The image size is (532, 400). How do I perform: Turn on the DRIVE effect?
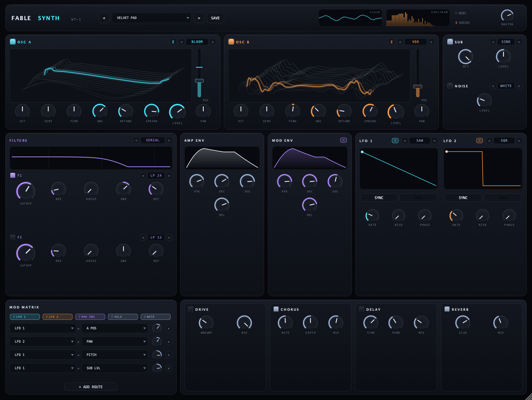click(x=190, y=309)
